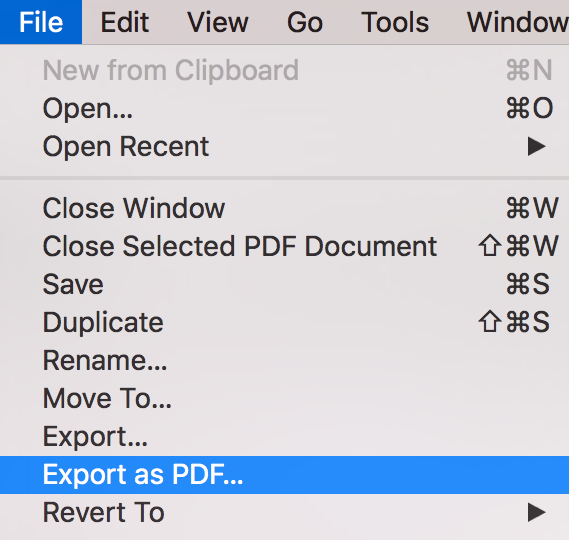Open the Edit menu

124,22
